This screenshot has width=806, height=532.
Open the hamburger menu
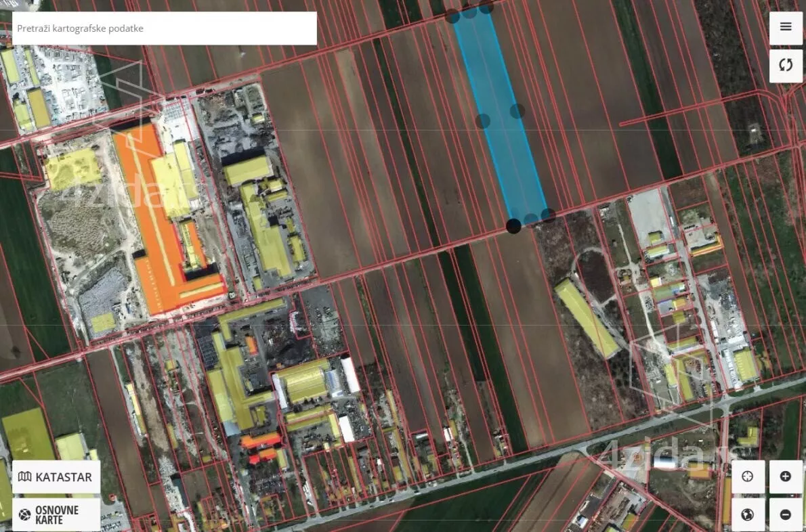(x=786, y=28)
